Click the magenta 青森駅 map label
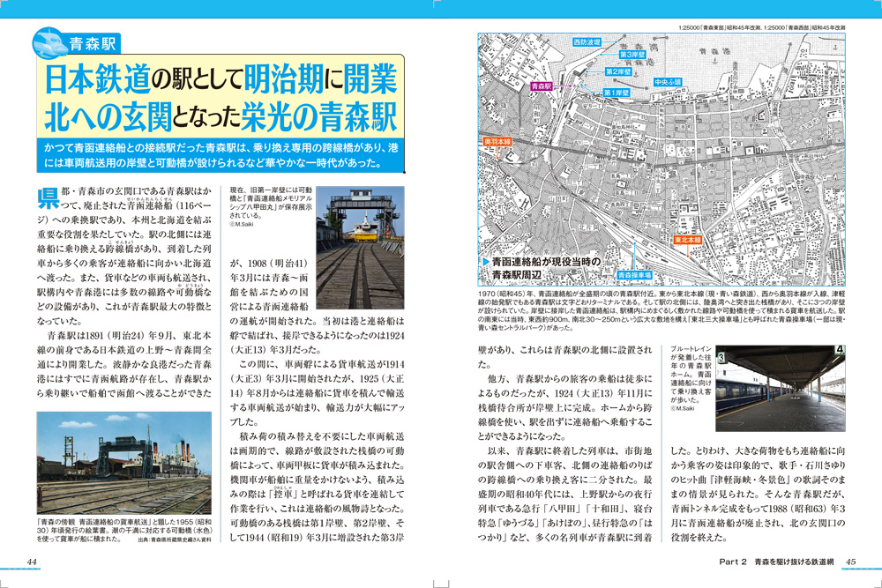Screen dimensions: 882x588 [x=542, y=86]
